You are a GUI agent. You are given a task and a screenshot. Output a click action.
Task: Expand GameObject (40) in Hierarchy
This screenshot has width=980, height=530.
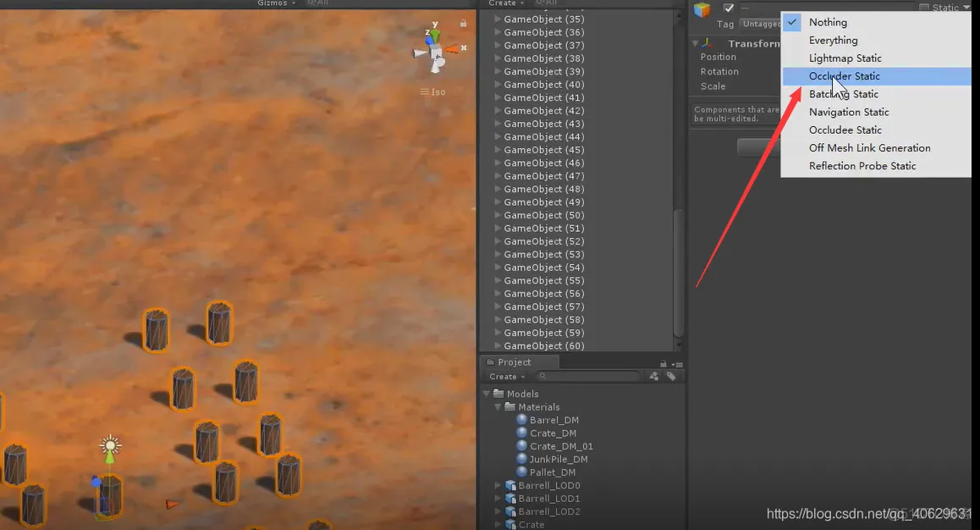click(498, 85)
